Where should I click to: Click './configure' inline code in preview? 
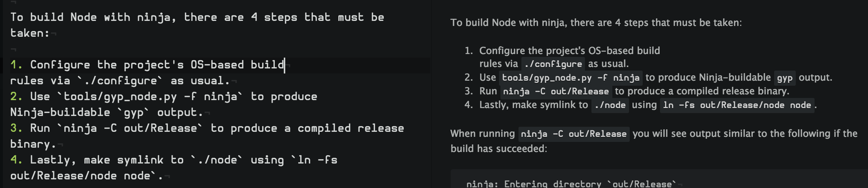553,64
